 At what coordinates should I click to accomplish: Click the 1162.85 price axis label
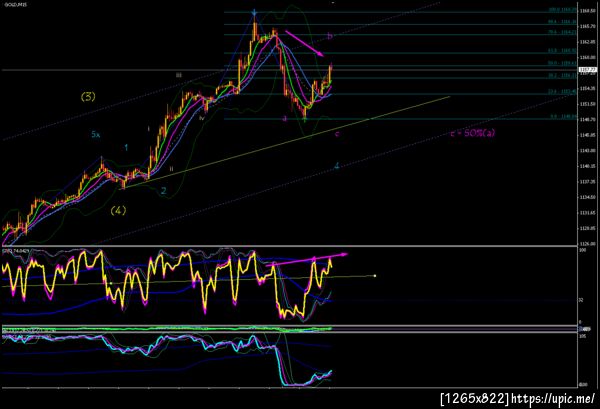[587, 42]
